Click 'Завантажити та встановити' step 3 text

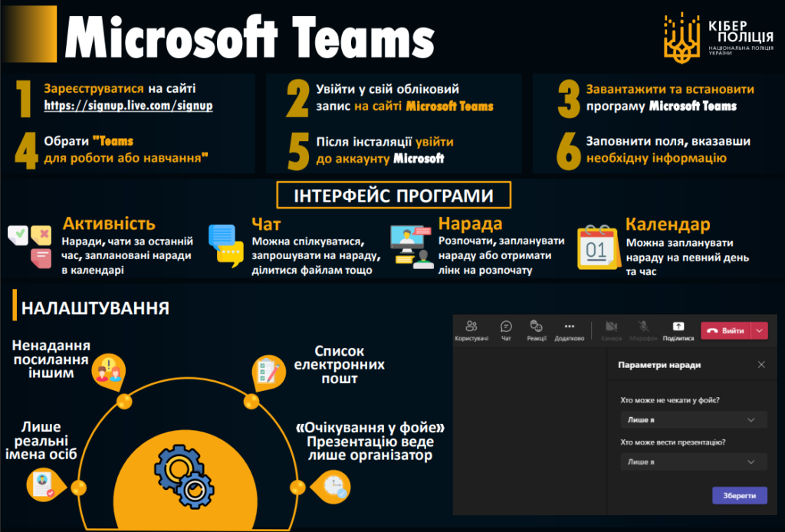click(x=670, y=89)
